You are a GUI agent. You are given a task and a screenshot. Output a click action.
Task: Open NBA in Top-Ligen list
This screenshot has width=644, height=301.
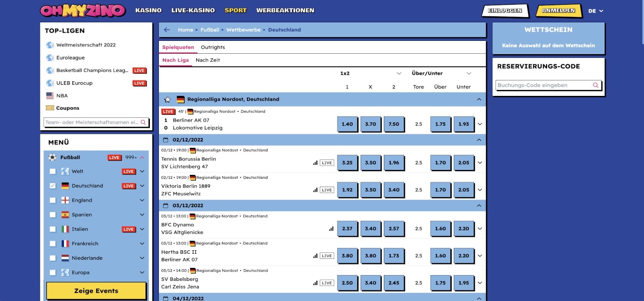tap(62, 95)
